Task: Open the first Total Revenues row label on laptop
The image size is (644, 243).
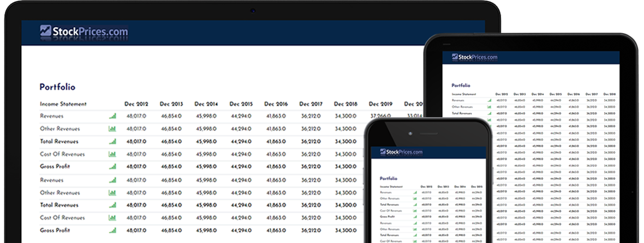Action: (59, 142)
